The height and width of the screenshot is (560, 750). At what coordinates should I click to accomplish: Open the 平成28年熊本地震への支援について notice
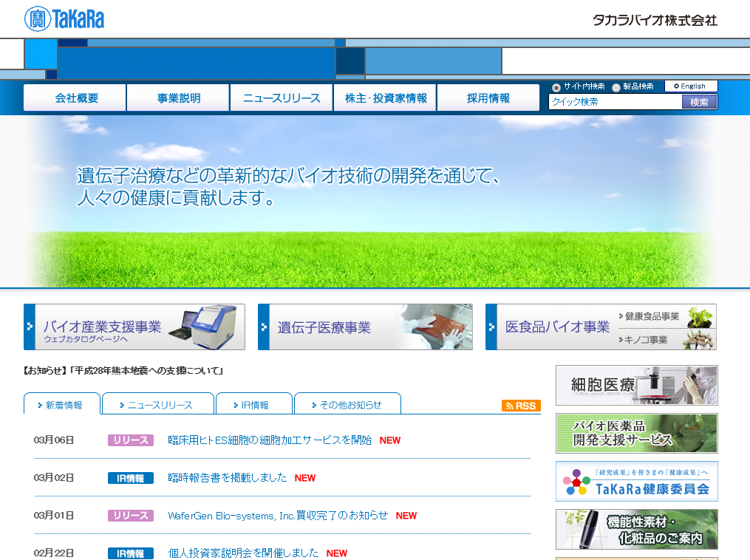(123, 371)
